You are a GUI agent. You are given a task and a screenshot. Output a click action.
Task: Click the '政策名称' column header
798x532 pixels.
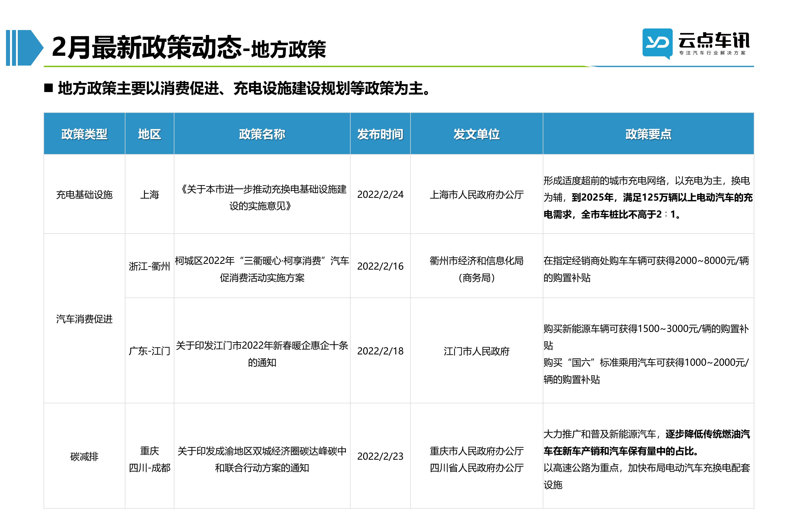click(x=262, y=134)
